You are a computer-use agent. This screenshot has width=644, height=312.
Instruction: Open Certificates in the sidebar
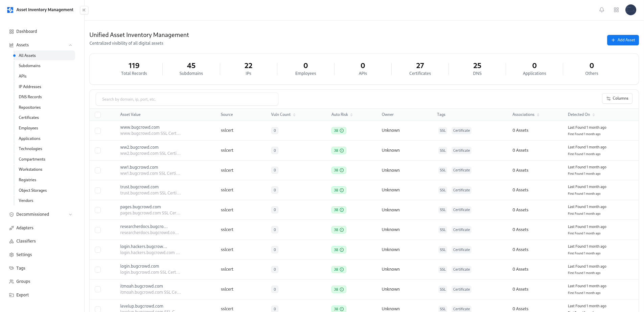(x=29, y=118)
